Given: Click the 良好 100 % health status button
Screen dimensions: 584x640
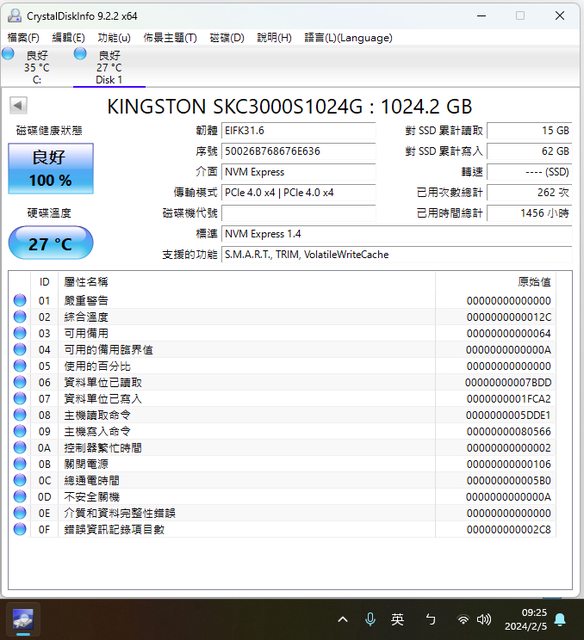Looking at the screenshot, I should point(51,168).
